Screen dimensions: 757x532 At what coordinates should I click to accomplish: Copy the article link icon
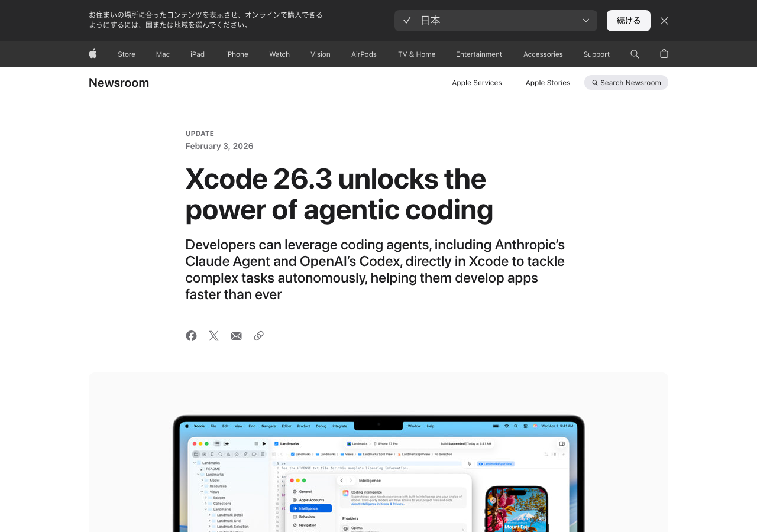(258, 336)
